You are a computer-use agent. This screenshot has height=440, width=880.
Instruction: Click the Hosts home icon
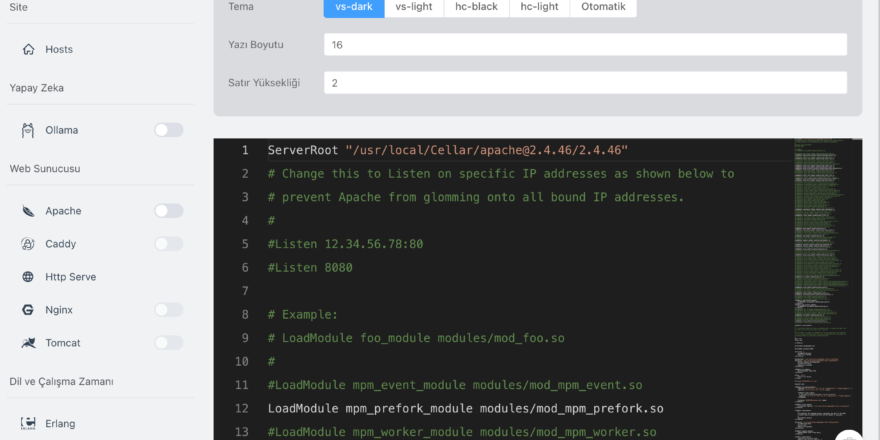coord(28,49)
